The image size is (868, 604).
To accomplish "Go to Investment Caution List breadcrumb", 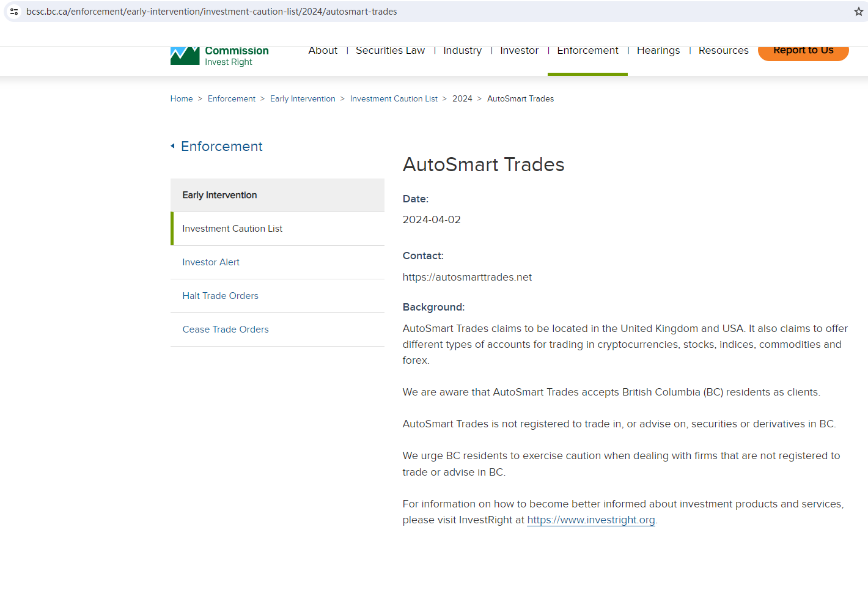I will click(394, 98).
